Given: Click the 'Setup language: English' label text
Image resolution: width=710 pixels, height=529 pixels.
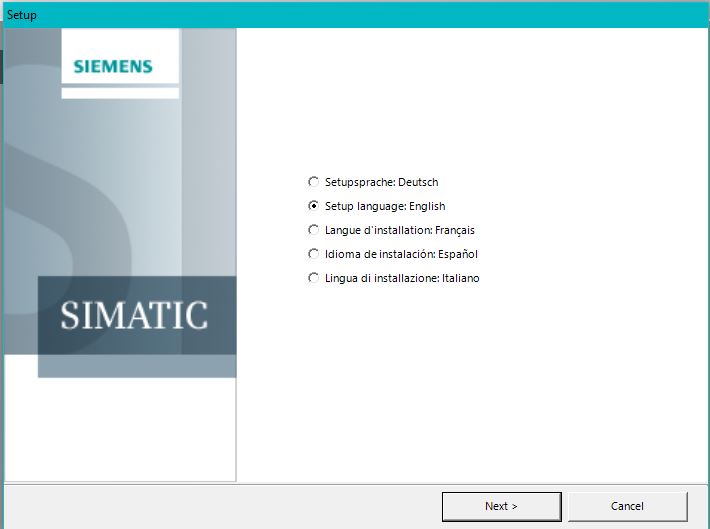Looking at the screenshot, I should click(x=385, y=206).
